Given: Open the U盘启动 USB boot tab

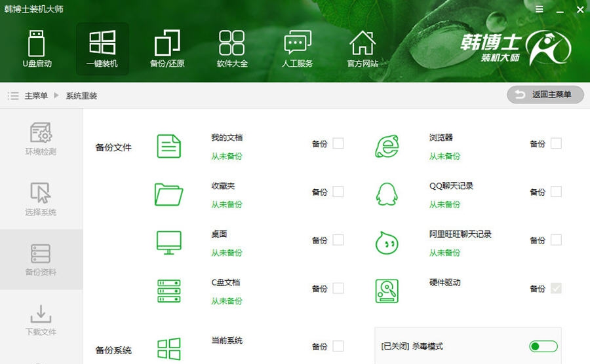Looking at the screenshot, I should [37, 49].
